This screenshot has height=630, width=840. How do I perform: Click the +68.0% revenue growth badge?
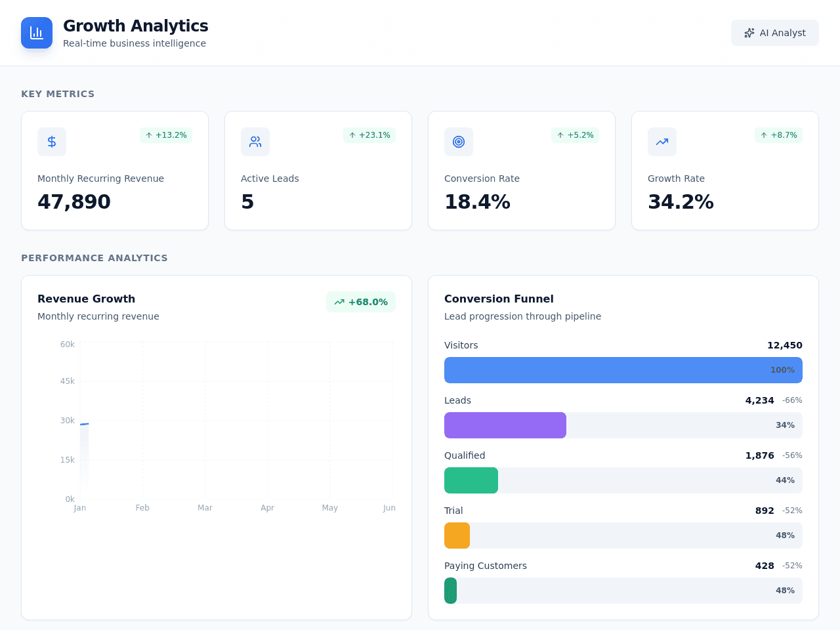click(361, 302)
